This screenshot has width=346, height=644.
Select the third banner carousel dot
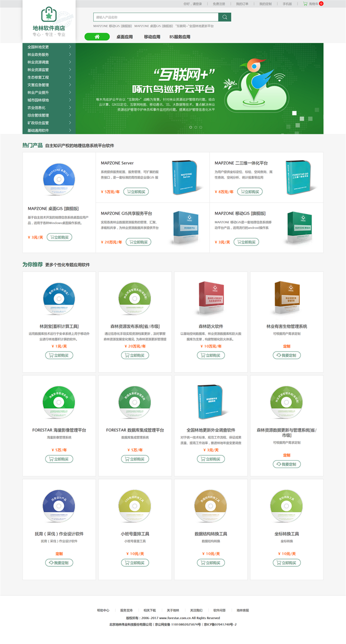pos(200,127)
